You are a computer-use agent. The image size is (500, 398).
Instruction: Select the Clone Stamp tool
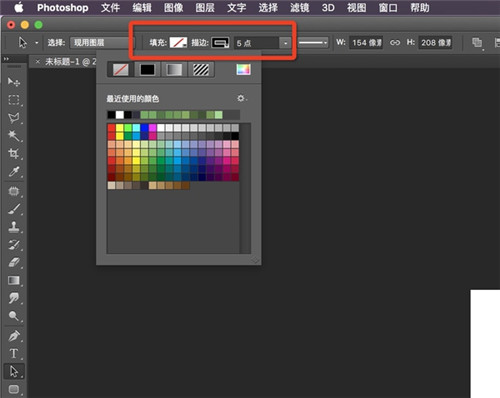(14, 227)
